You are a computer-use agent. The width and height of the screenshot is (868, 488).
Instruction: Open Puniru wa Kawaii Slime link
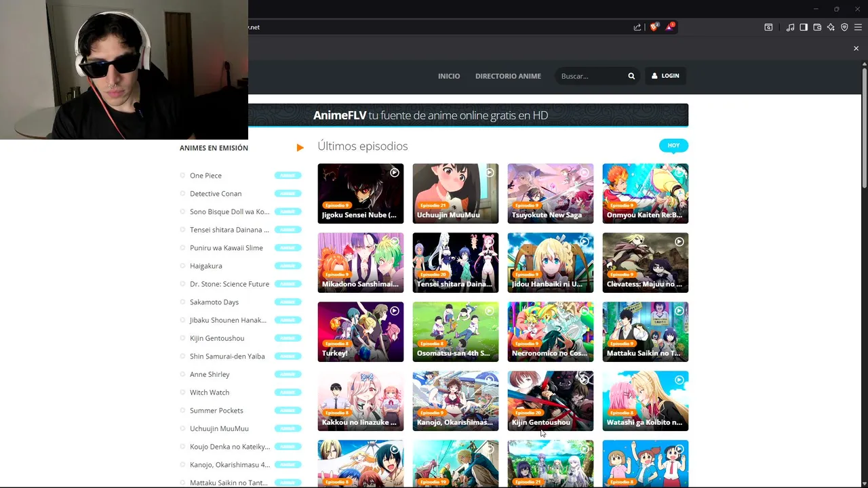[x=226, y=248]
